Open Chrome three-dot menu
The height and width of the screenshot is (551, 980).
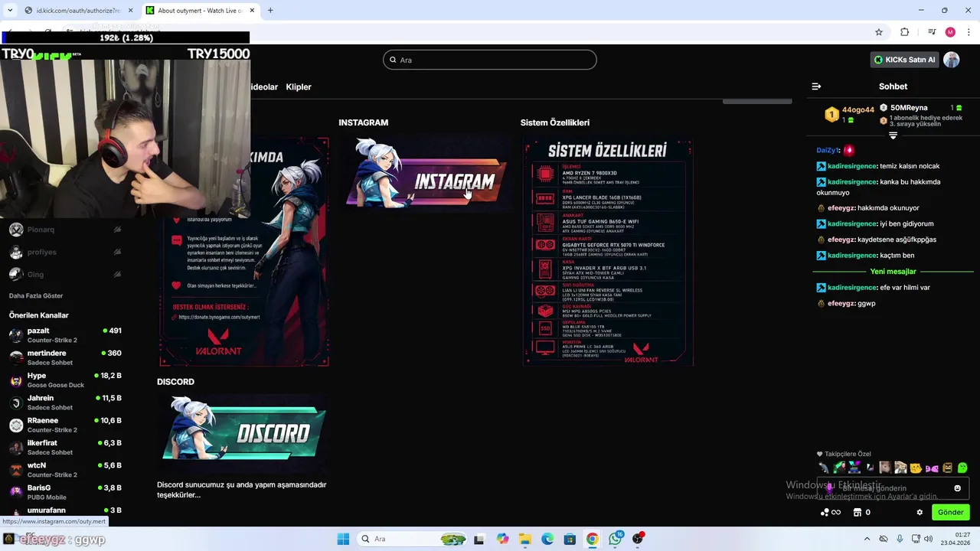[x=969, y=32]
